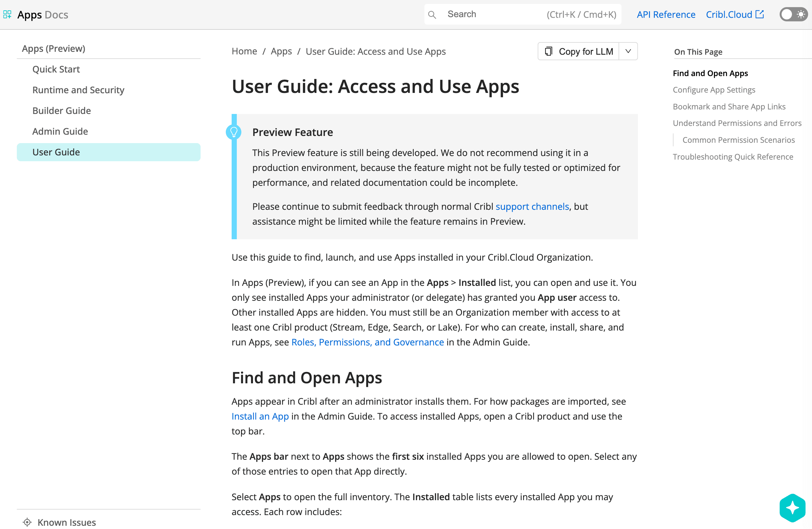This screenshot has width=812, height=529.
Task: Click the Known Issues target icon
Action: (27, 522)
